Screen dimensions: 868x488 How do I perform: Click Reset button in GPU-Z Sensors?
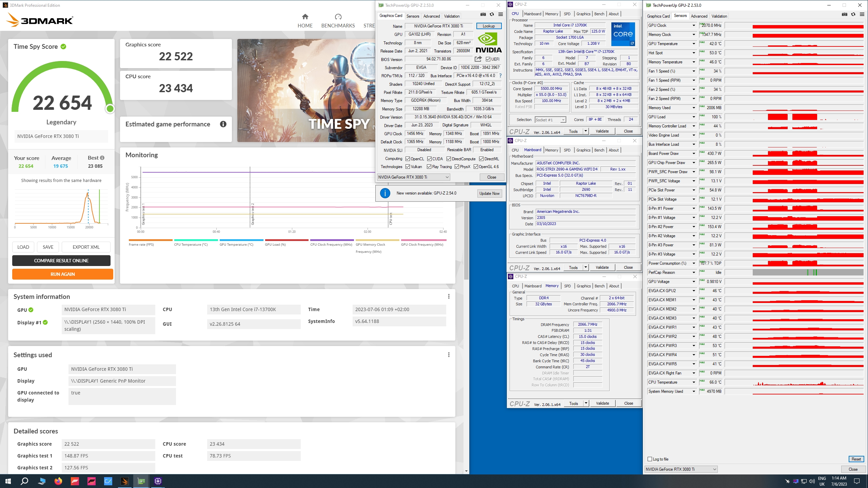[856, 459]
